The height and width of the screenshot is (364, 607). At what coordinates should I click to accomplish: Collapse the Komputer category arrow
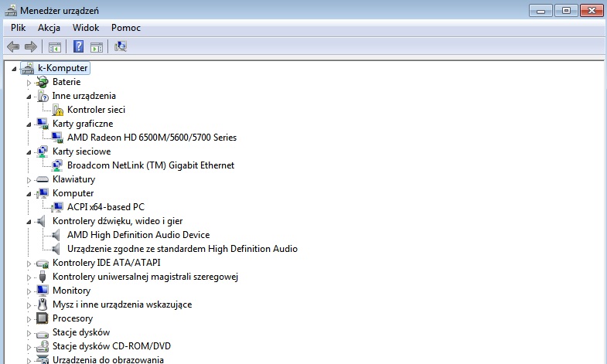pyautogui.click(x=29, y=194)
